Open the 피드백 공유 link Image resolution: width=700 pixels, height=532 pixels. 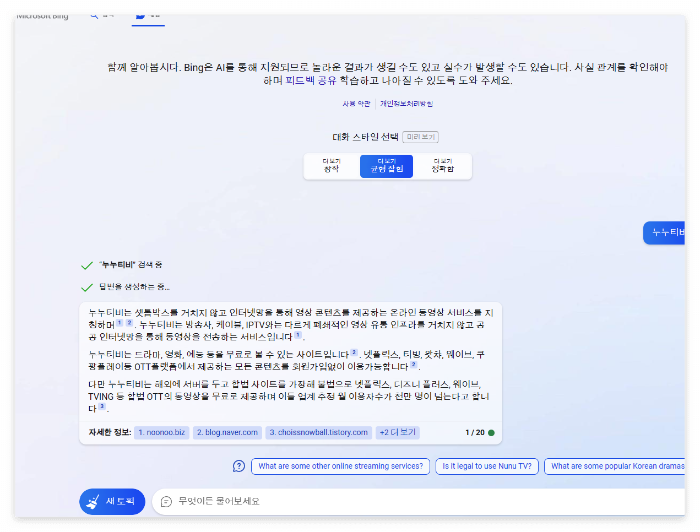click(311, 81)
